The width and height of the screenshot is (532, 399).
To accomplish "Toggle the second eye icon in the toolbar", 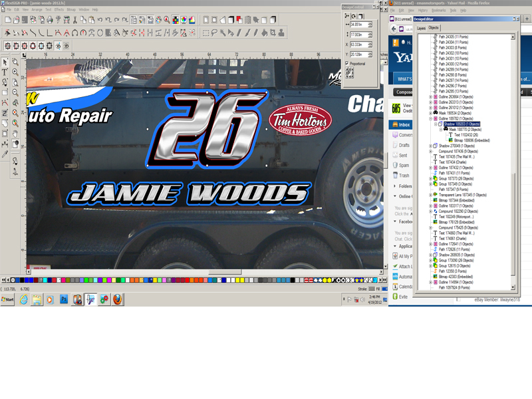I will (66, 46).
